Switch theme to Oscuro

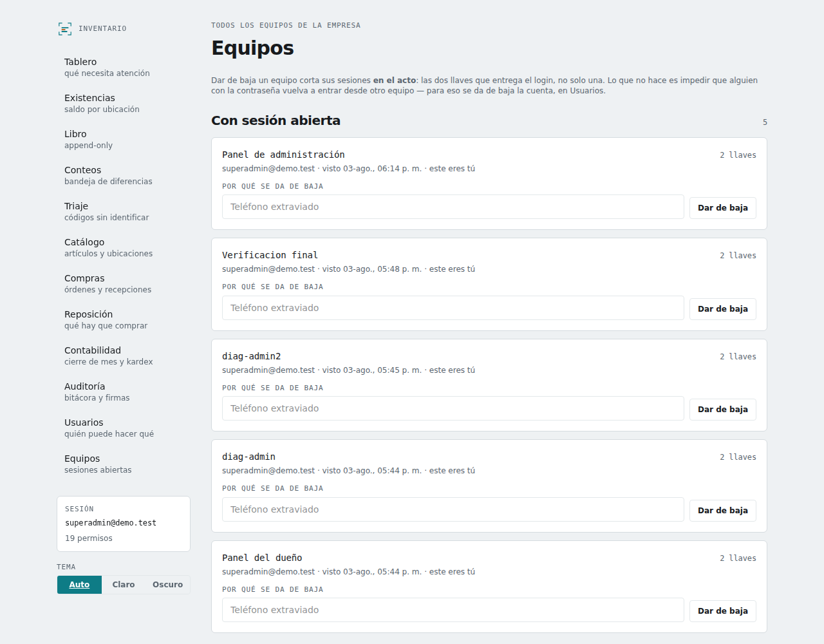pos(167,585)
